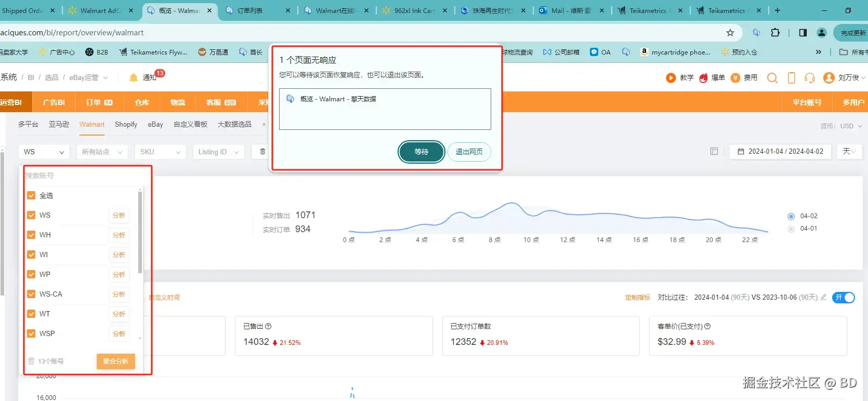Click the trash icon next to 13个账号
868x401 pixels.
coord(31,361)
